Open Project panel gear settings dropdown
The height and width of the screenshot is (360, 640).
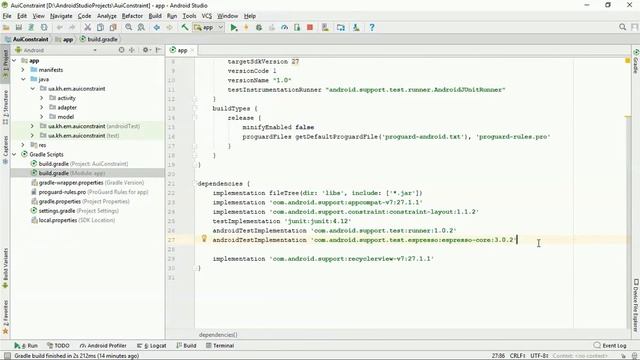(x=147, y=50)
